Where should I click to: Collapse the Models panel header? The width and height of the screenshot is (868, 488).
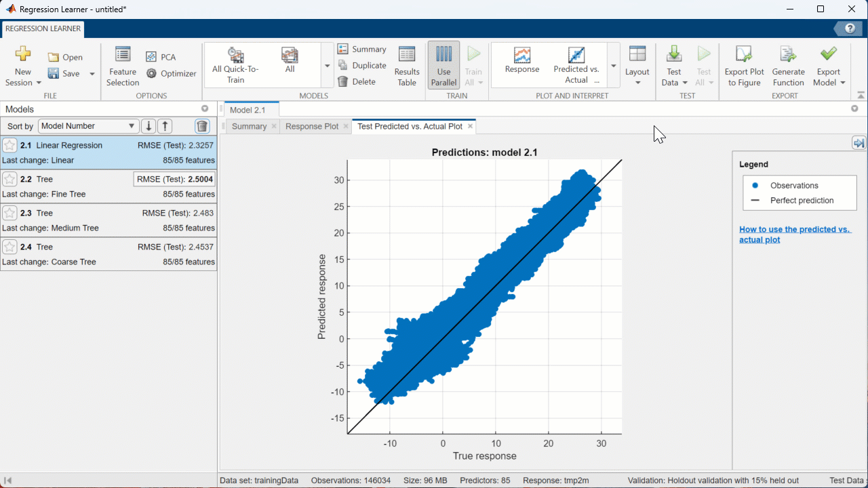tap(205, 108)
